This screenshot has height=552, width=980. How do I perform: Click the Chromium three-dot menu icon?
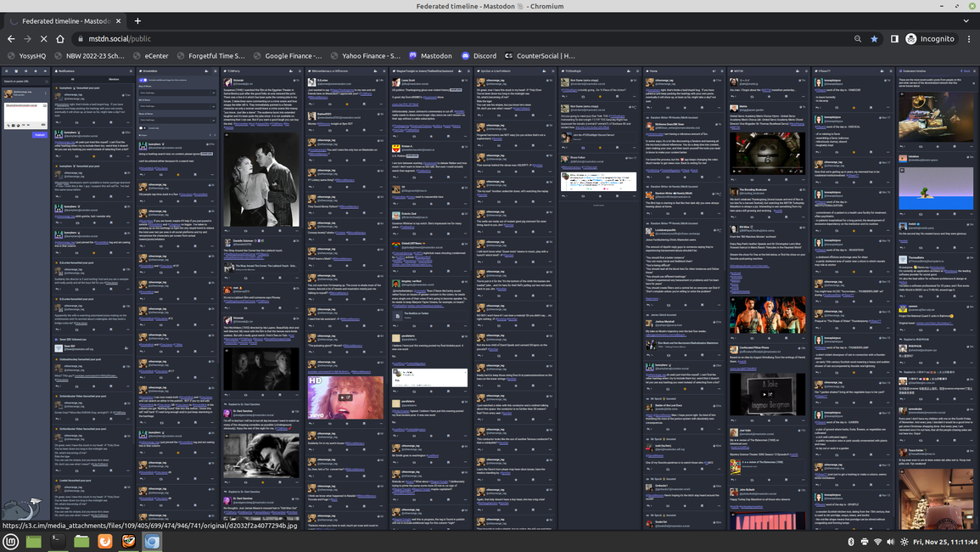click(968, 39)
